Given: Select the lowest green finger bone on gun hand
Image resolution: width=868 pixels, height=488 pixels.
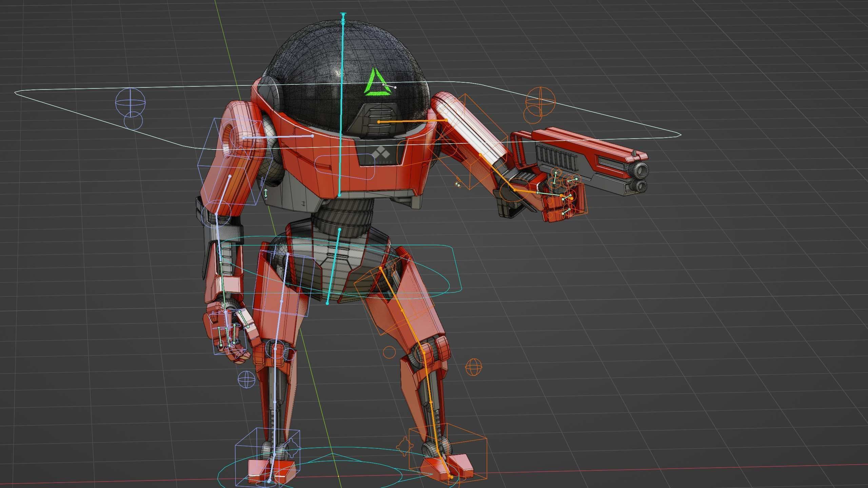Looking at the screenshot, I should pos(566,212).
